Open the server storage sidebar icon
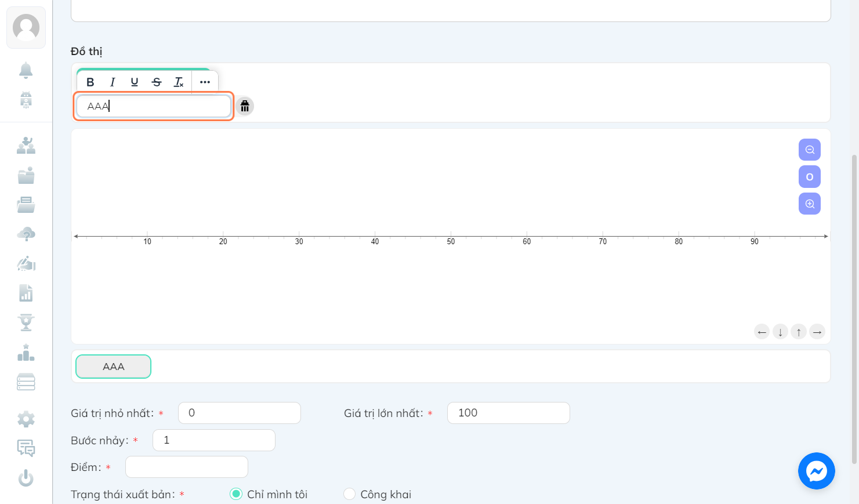859x504 pixels. [26, 382]
